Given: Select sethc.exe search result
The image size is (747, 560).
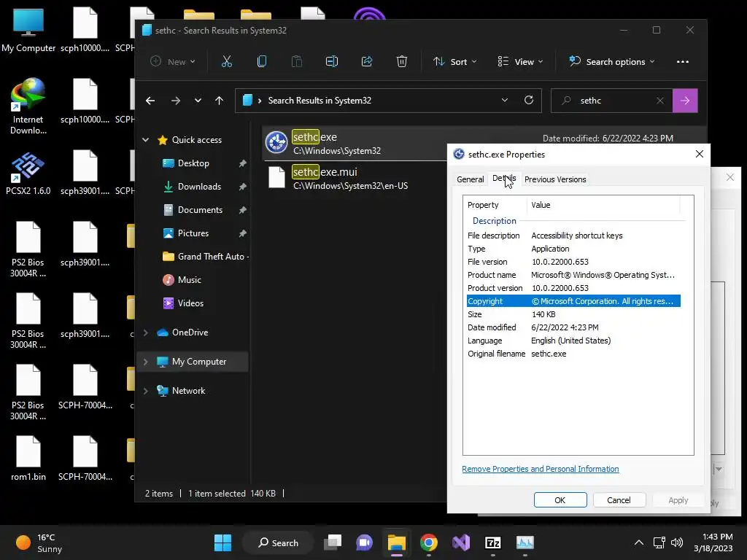Looking at the screenshot, I should coord(355,144).
